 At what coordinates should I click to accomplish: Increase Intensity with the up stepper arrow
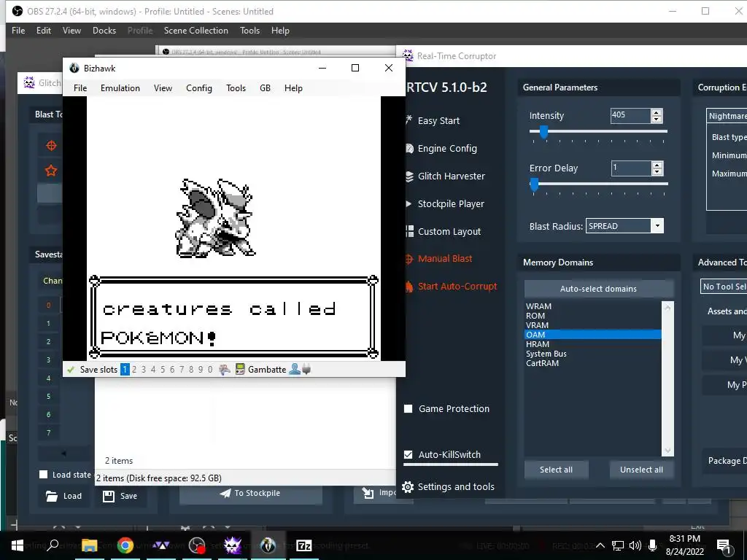click(657, 112)
